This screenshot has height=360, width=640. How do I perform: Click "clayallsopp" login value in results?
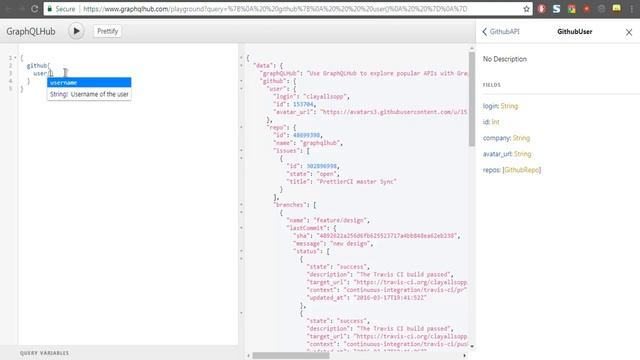pos(326,97)
